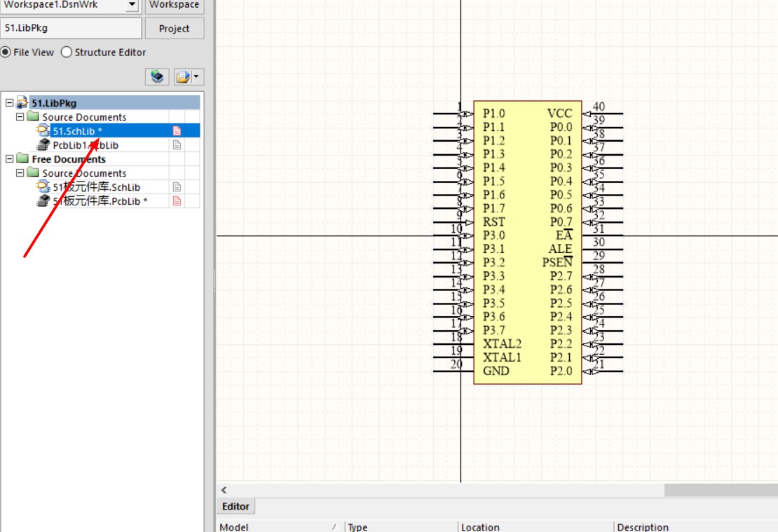Image resolution: width=778 pixels, height=532 pixels.
Task: Click the Workspace button
Action: click(x=174, y=5)
